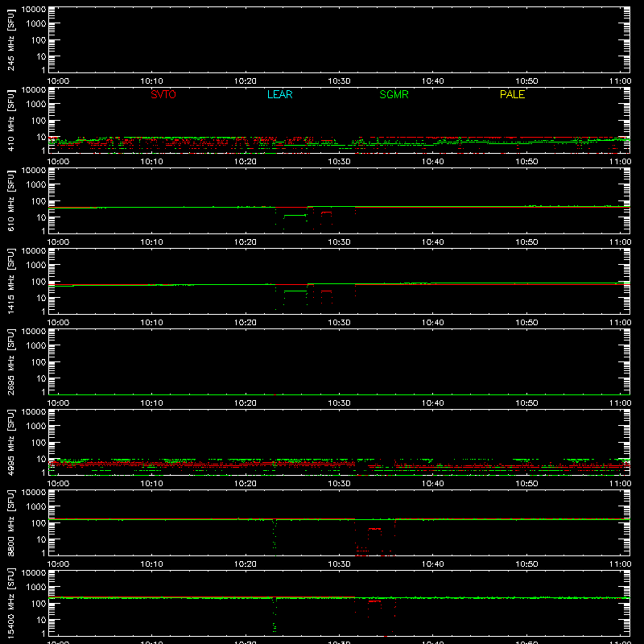Click the green SGMR station label

pos(394,94)
